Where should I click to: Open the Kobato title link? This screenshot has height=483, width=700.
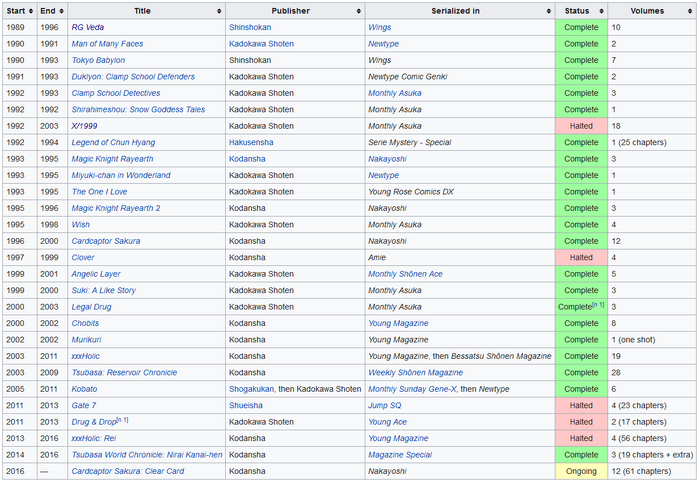click(84, 389)
